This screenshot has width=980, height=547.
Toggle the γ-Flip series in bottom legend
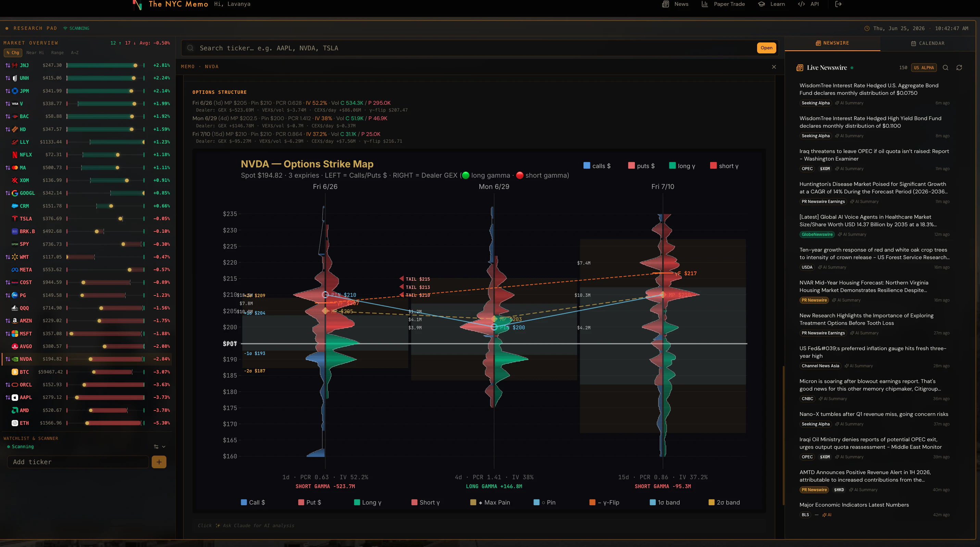pyautogui.click(x=604, y=503)
